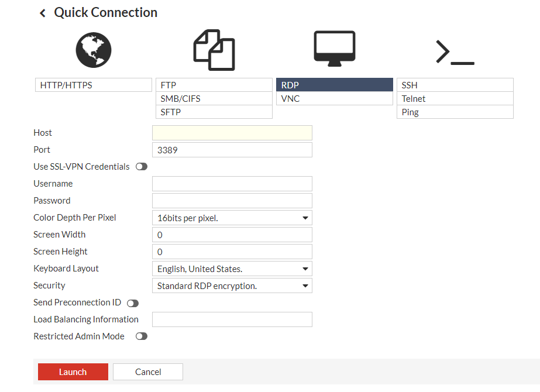Click the remote desktop monitor icon

click(334, 47)
